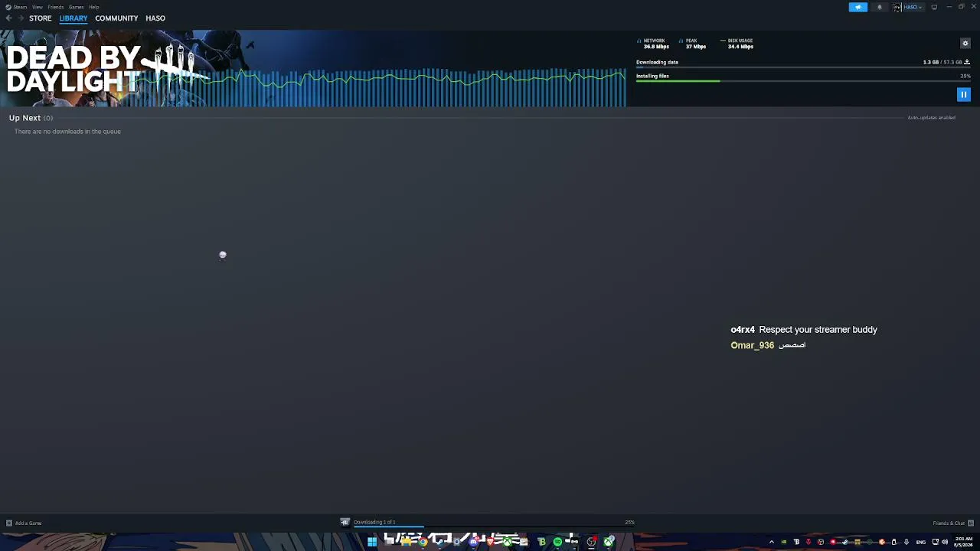
Task: Open Spotify from the taskbar
Action: coord(557,542)
